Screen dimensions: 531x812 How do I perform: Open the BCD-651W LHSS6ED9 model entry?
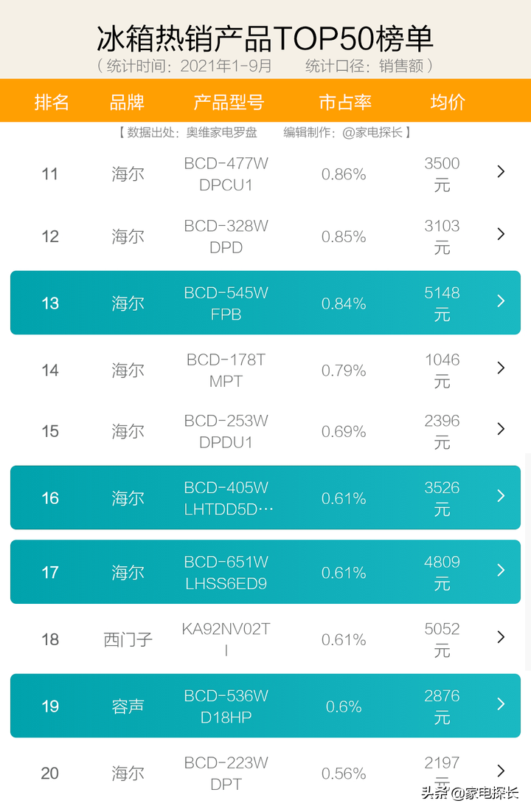(226, 572)
